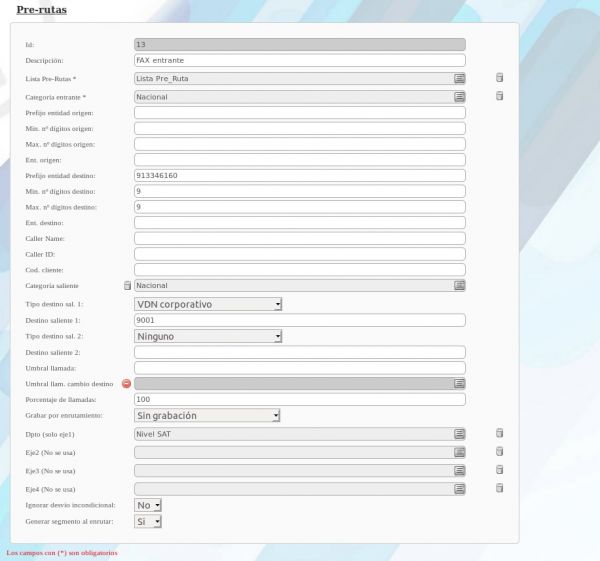Click the Prefijo entidad destino field 913346160
600x561 pixels.
click(300, 176)
